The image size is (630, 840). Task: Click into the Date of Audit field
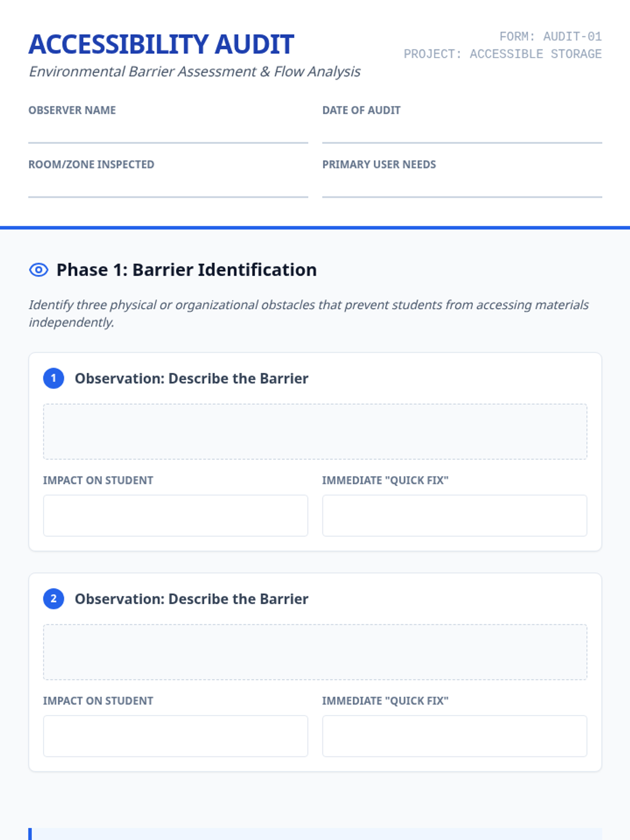462,132
